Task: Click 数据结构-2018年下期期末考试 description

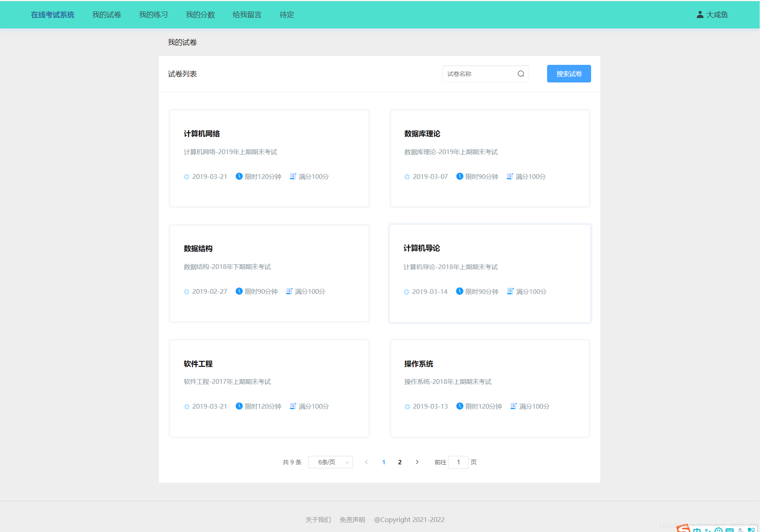Action: tap(227, 267)
